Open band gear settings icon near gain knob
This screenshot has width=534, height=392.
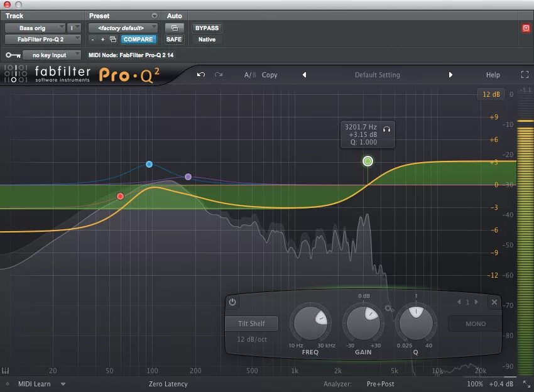point(389,308)
